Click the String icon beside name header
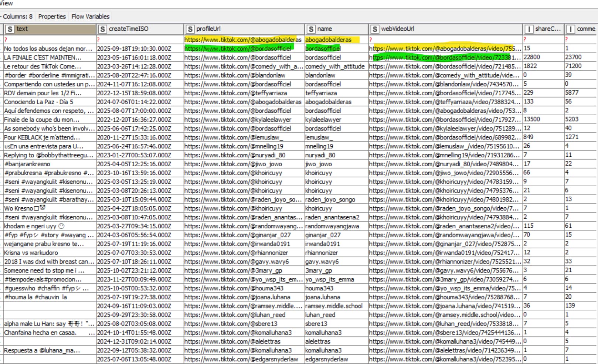Viewport: 598px width, 364px height. point(311,29)
